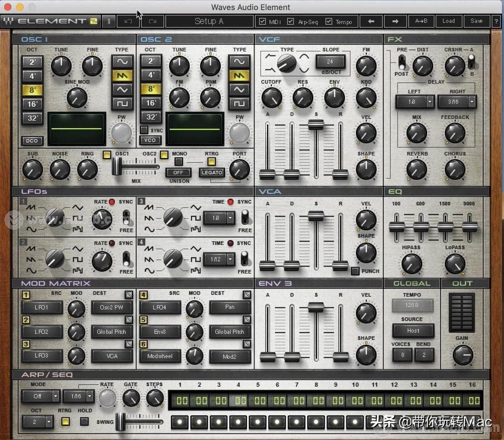This screenshot has width=504, height=440.
Task: Select the square waveform for OSC 2
Action: coord(239,104)
